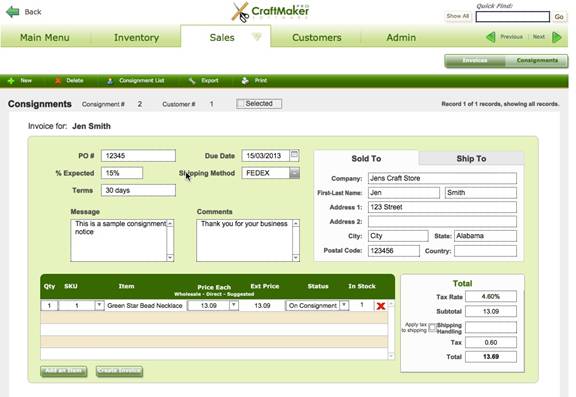Click the green Next record arrow

(557, 37)
